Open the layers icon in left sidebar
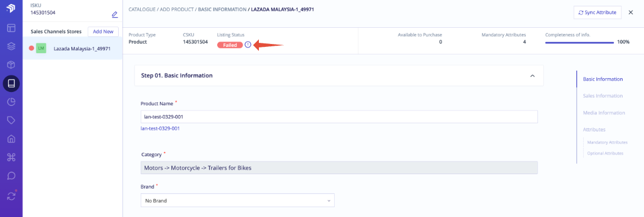The height and width of the screenshot is (217, 644). (11, 46)
